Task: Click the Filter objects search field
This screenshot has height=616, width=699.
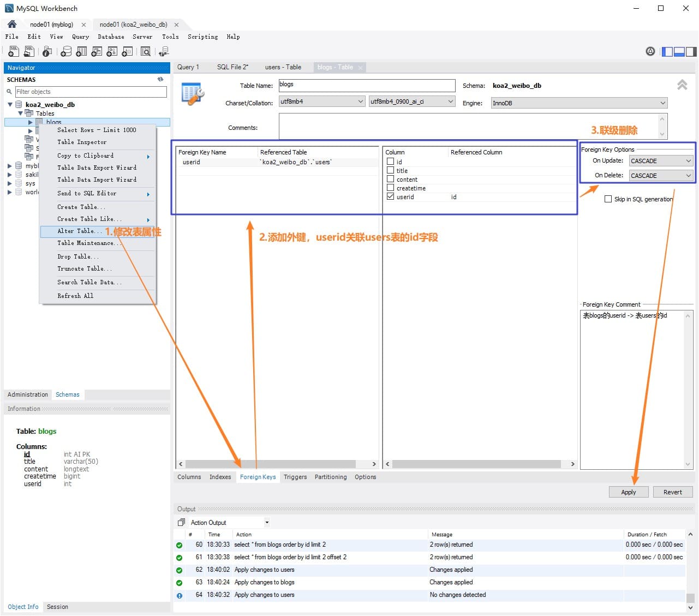Action: 91,92
